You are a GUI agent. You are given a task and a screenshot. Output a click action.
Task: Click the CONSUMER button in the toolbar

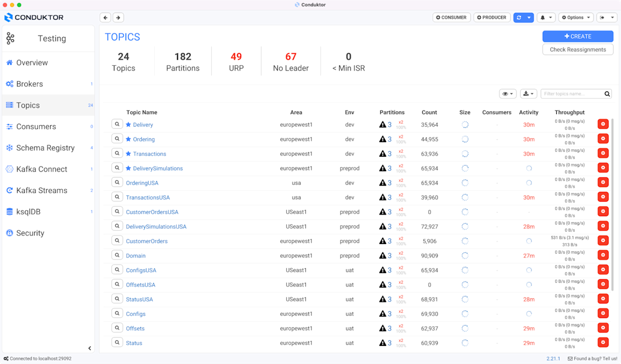pyautogui.click(x=451, y=18)
